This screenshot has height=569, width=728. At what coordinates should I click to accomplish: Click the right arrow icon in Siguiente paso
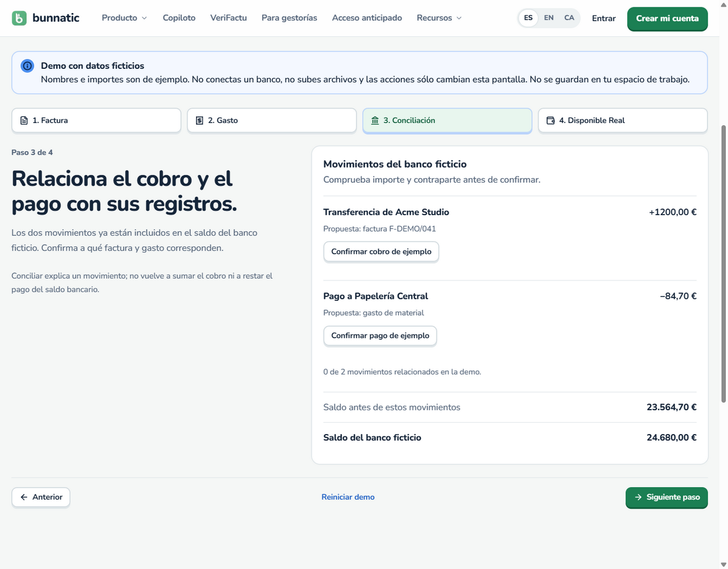click(x=638, y=497)
